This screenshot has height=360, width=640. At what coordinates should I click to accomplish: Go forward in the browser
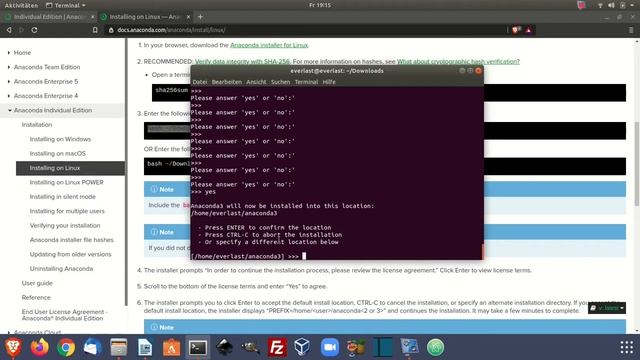tap(21, 30)
